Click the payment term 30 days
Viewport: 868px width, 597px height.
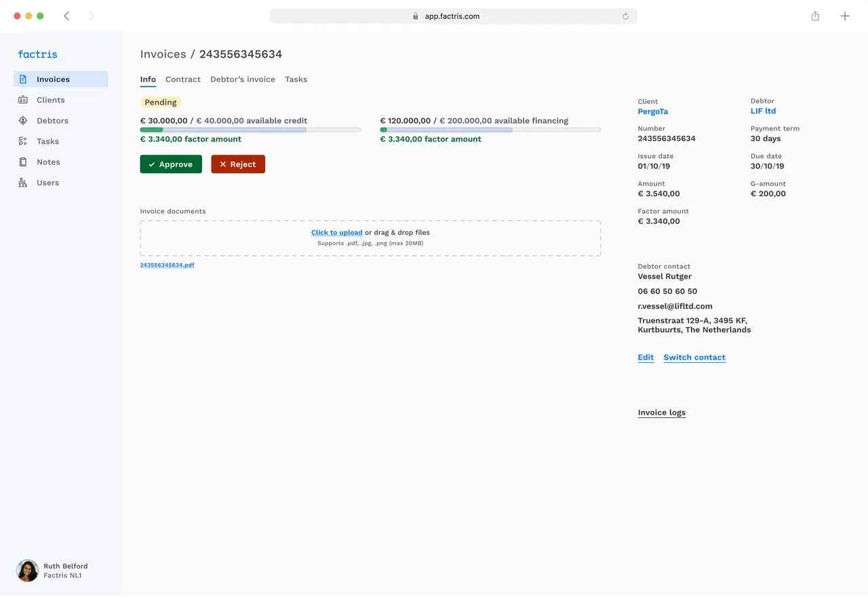click(766, 138)
